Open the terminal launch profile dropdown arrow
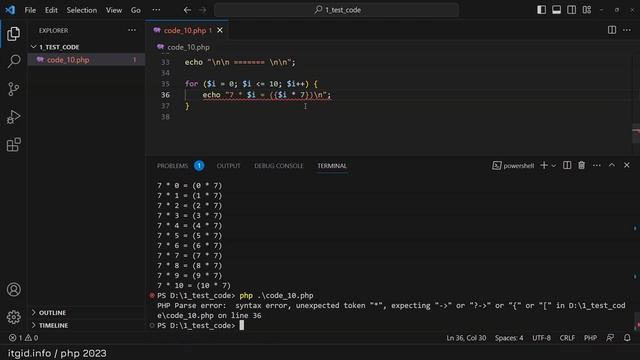 coord(553,166)
